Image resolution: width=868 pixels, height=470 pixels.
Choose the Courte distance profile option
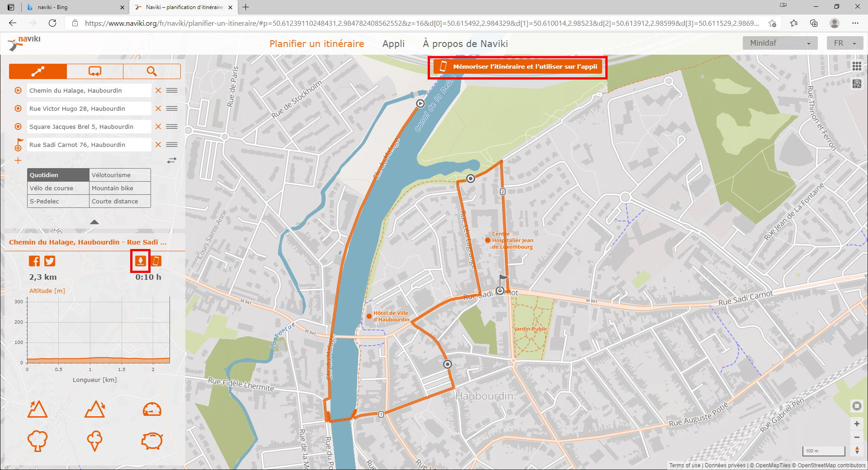[120, 201]
